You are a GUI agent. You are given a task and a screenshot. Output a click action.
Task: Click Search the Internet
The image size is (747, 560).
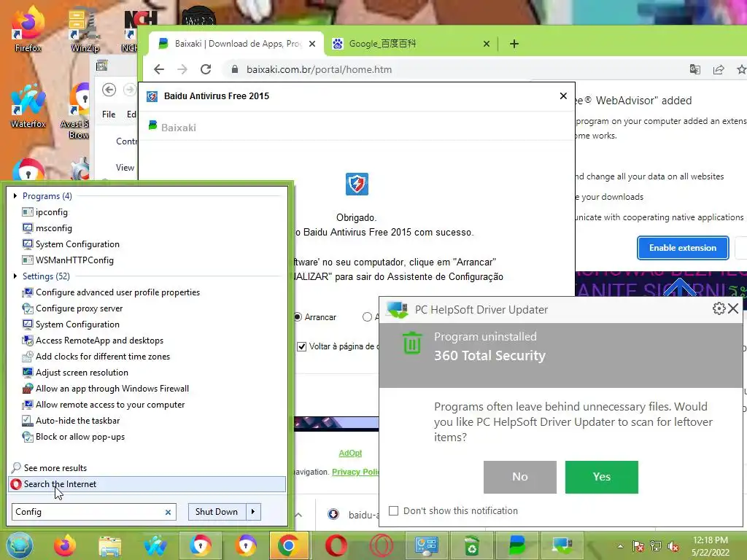[147, 484]
